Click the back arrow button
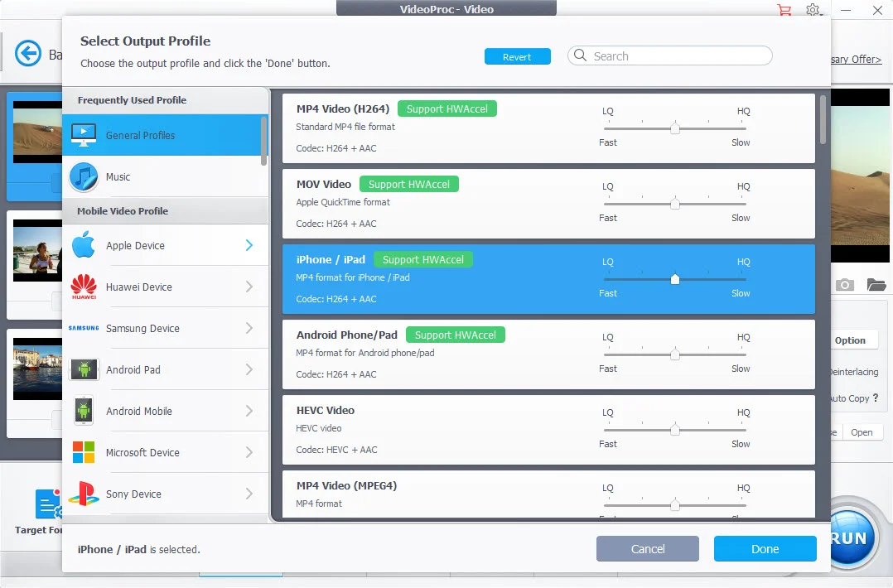Image resolution: width=893 pixels, height=588 pixels. 28,53
